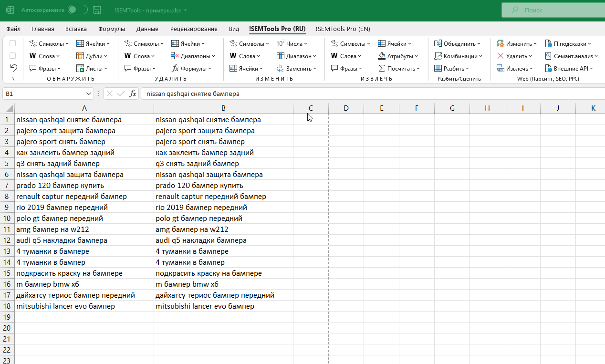Open the Файл menu
This screenshot has height=364, width=605.
13,29
